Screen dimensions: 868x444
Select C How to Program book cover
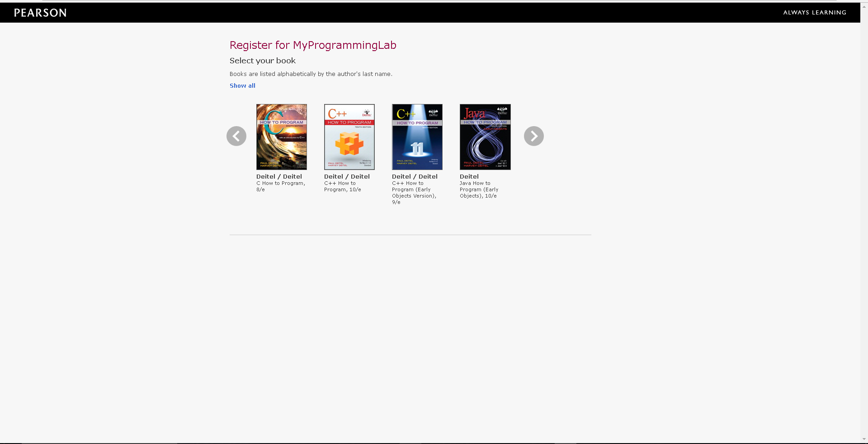[x=282, y=137]
